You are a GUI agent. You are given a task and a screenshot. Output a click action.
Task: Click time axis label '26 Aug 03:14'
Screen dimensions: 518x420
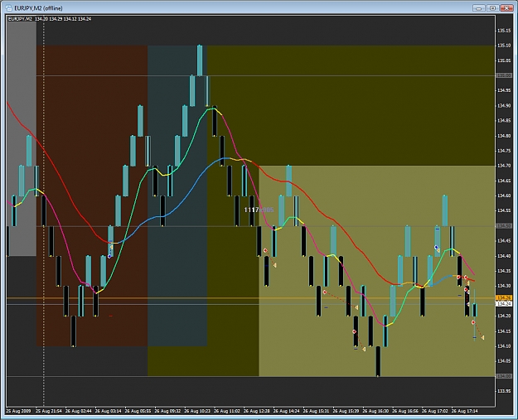tap(108, 411)
